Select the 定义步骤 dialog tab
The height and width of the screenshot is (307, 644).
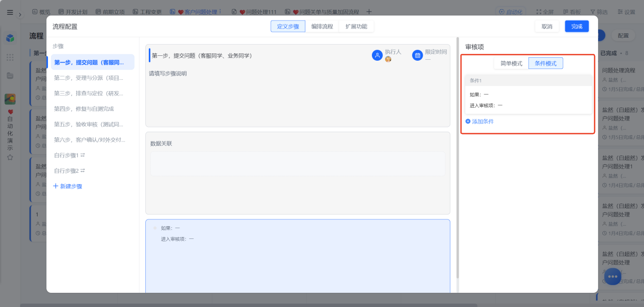pyautogui.click(x=288, y=26)
